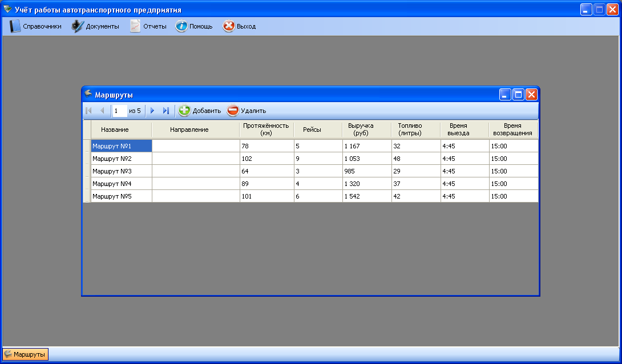This screenshot has height=364, width=622.
Task: Click the red Выход exit icon
Action: coord(229,26)
